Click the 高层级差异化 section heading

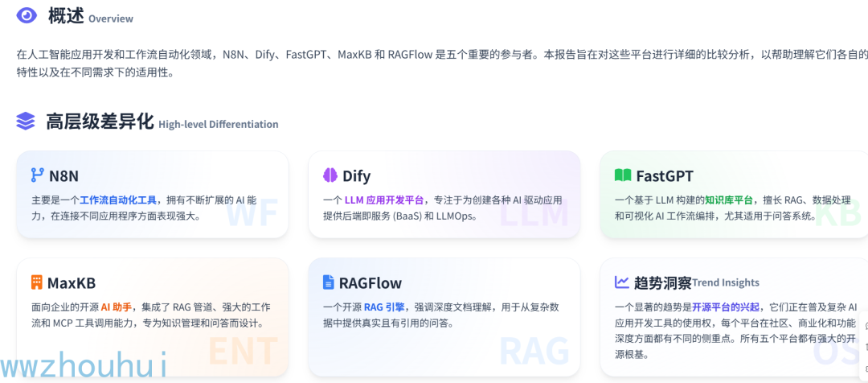[100, 121]
